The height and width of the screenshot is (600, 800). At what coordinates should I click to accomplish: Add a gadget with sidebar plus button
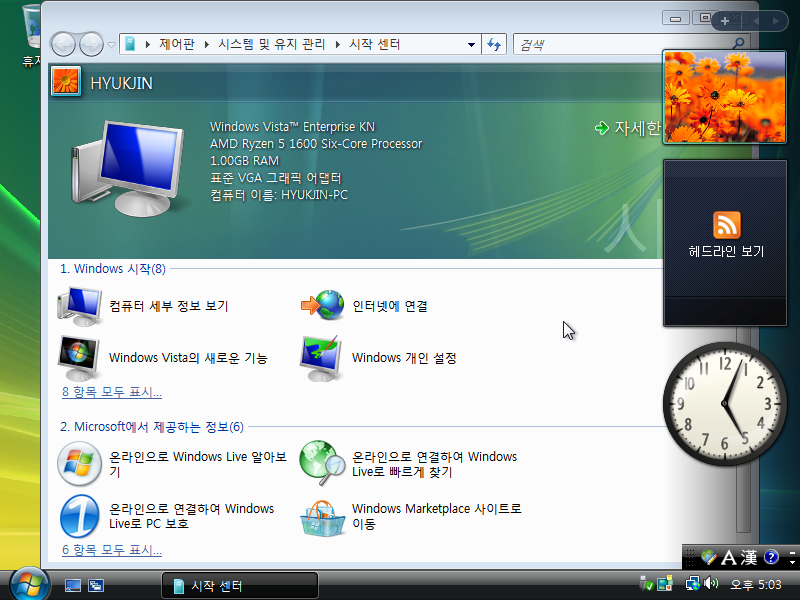(x=725, y=21)
